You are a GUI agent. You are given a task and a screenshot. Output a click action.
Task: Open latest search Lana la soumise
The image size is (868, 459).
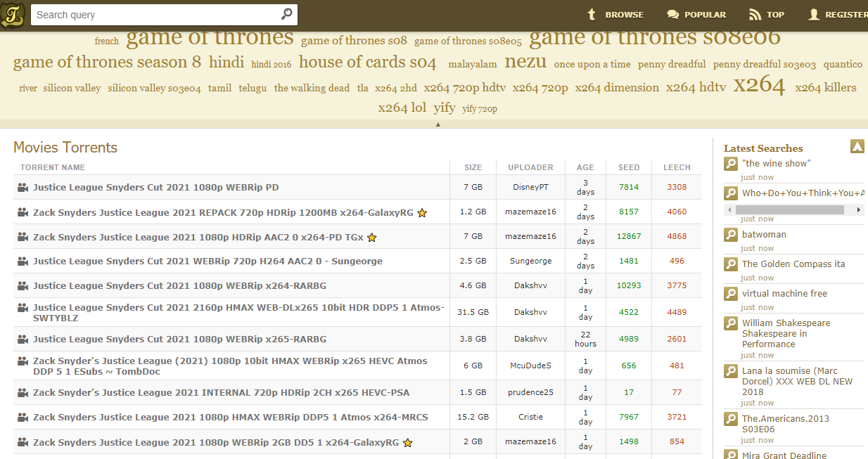click(797, 381)
